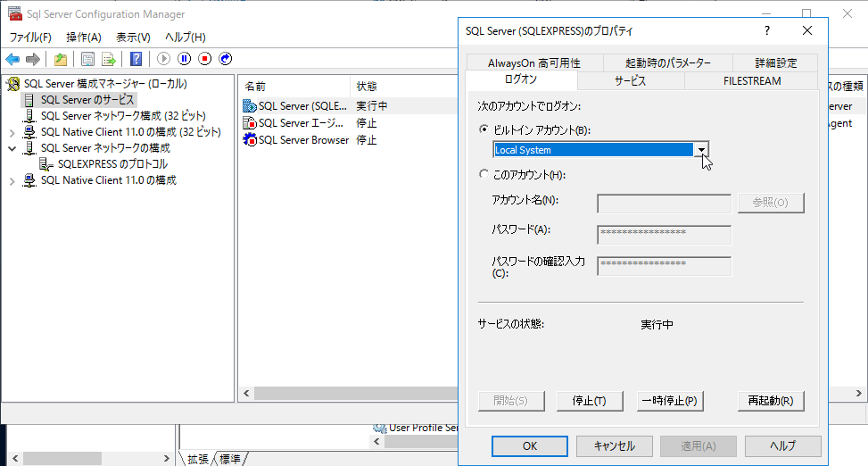Image resolution: width=868 pixels, height=466 pixels.
Task: Click the blue Back arrow in toolbar
Action: point(12,59)
